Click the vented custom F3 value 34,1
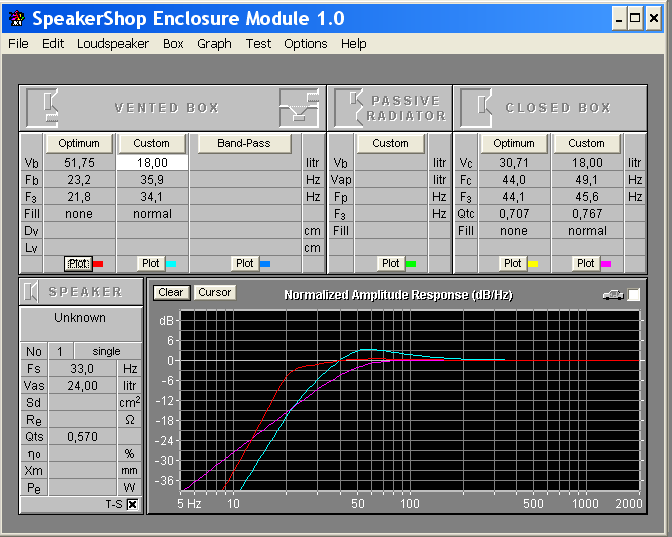 (152, 197)
